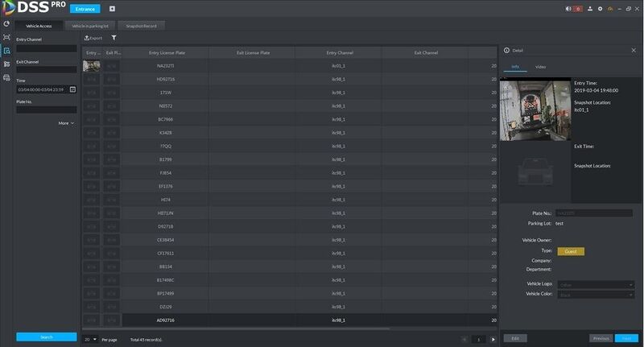Open the user account icon at top

pyautogui.click(x=590, y=9)
